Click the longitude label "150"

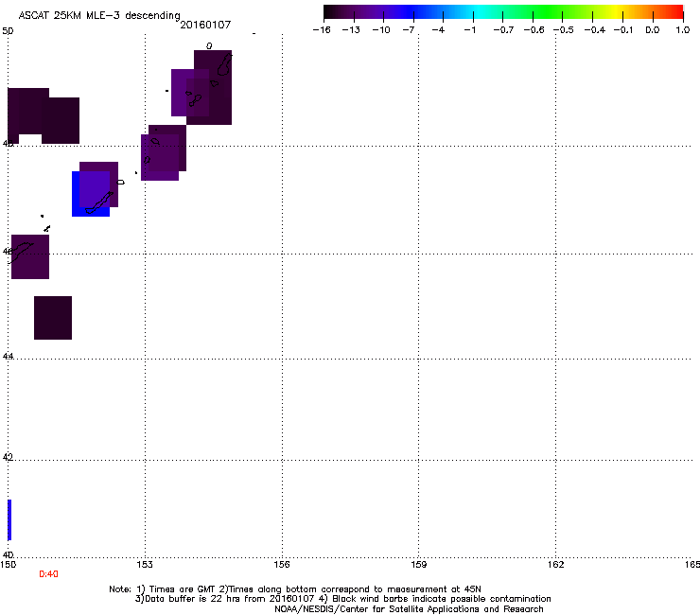(8, 565)
